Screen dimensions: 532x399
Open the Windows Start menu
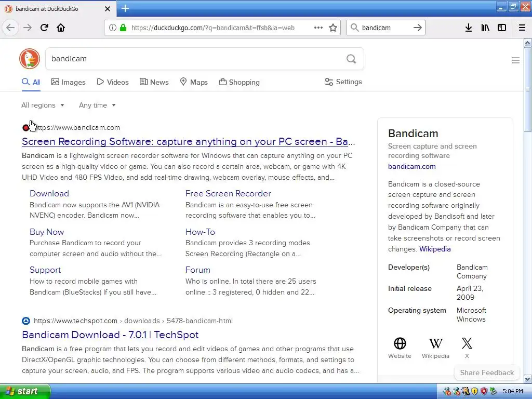pyautogui.click(x=25, y=391)
